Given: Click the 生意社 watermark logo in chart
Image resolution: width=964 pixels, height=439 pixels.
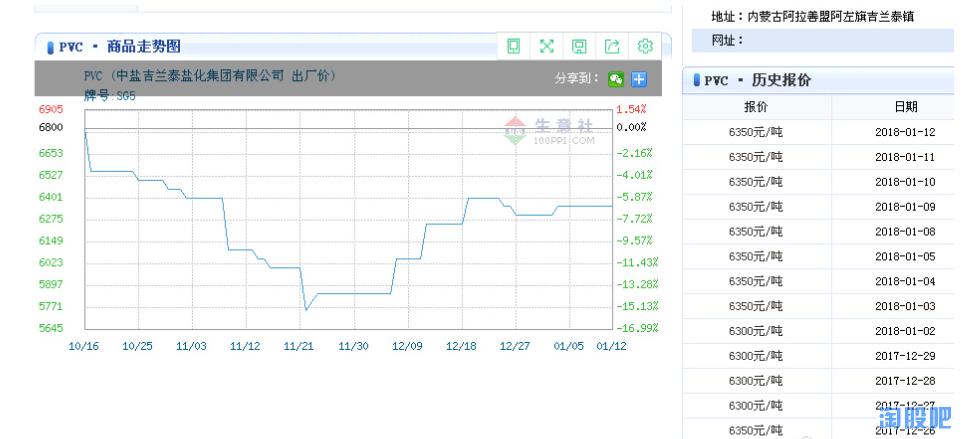Looking at the screenshot, I should 550,130.
